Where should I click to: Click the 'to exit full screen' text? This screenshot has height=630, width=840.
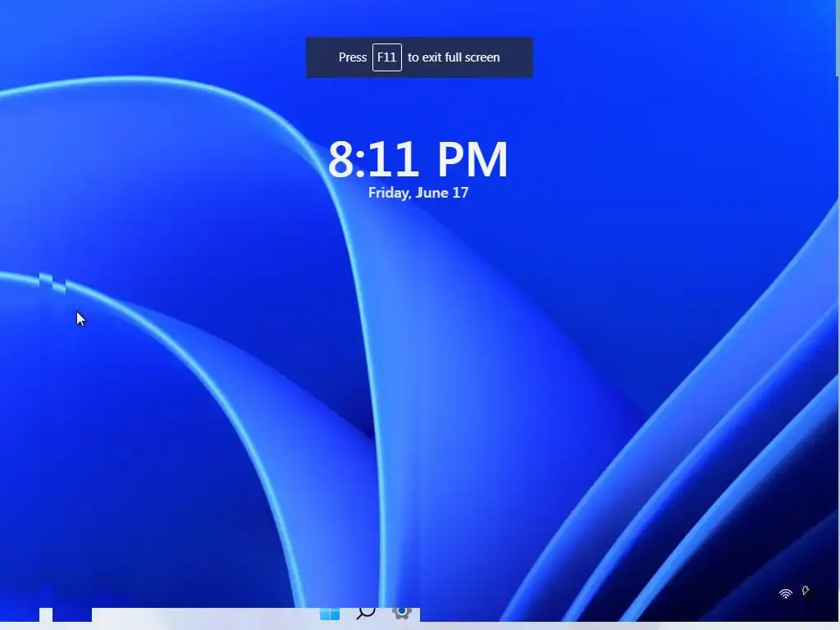(454, 57)
